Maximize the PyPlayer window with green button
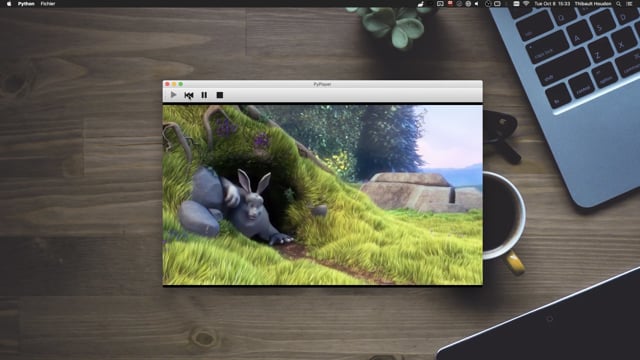The height and width of the screenshot is (360, 640). pos(181,84)
